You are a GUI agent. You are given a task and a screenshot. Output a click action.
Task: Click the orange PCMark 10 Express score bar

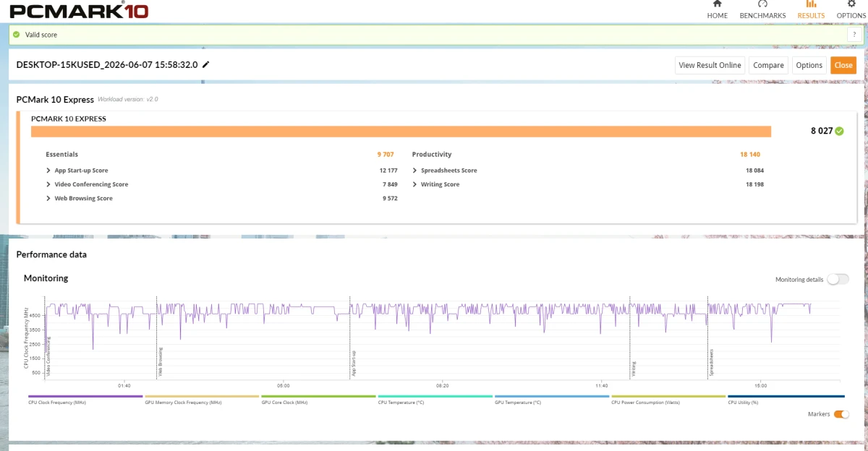tap(401, 131)
